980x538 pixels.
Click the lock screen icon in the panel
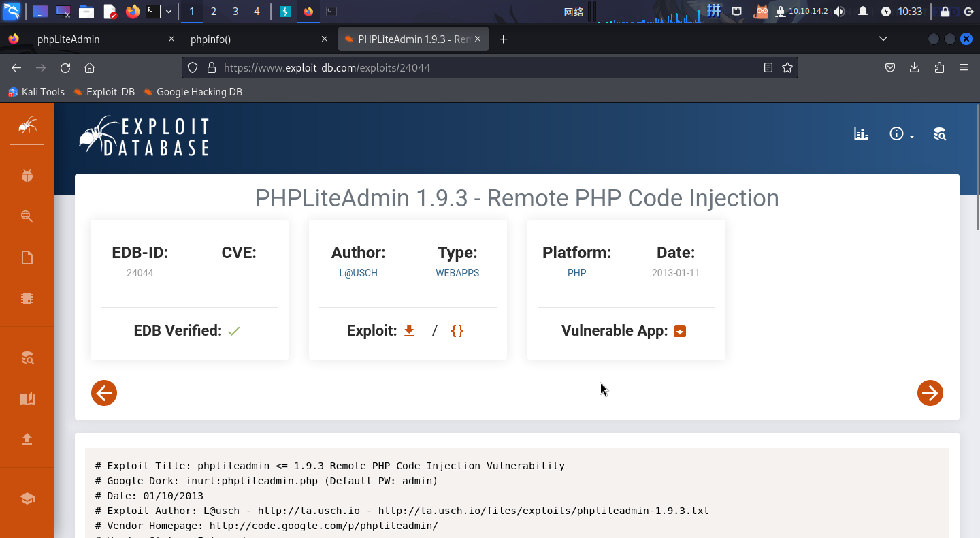[x=945, y=12]
